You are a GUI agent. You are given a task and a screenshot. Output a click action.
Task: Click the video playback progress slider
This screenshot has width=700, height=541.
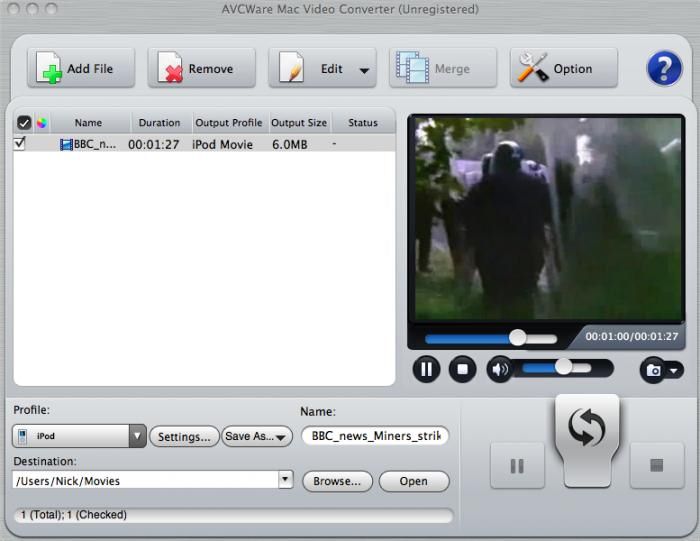pyautogui.click(x=491, y=338)
